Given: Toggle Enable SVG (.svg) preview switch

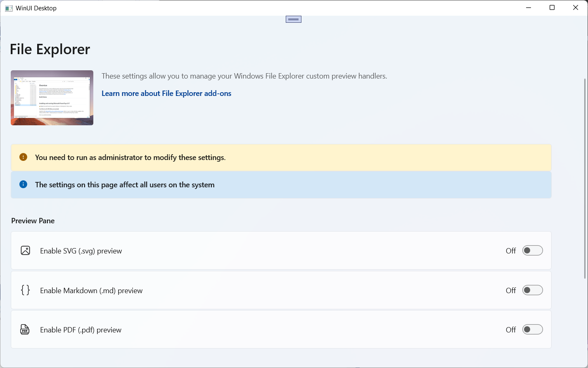Looking at the screenshot, I should pyautogui.click(x=533, y=251).
